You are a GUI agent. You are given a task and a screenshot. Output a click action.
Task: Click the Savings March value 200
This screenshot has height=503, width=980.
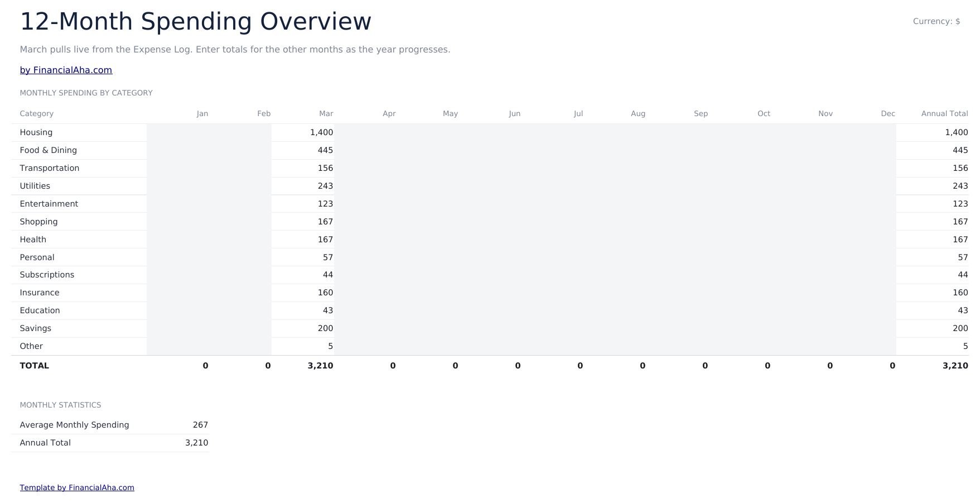325,328
